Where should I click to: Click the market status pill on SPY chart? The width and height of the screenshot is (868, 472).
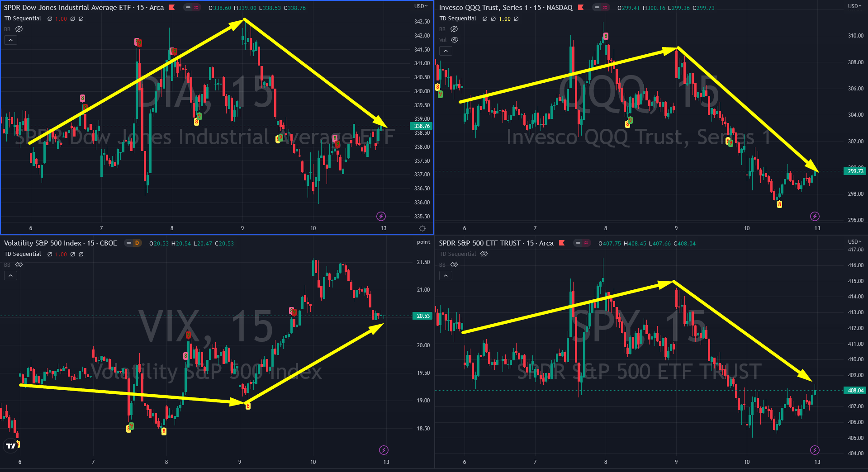582,243
